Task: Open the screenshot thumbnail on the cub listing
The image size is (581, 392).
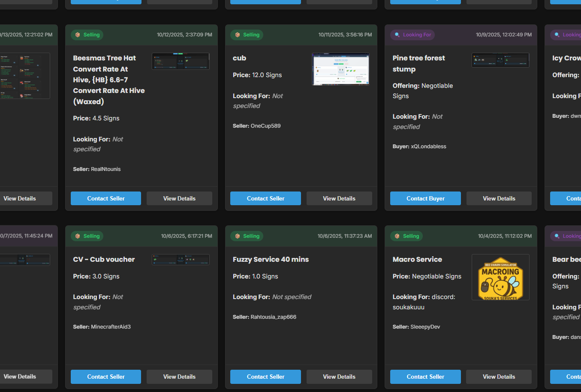Action: point(340,69)
